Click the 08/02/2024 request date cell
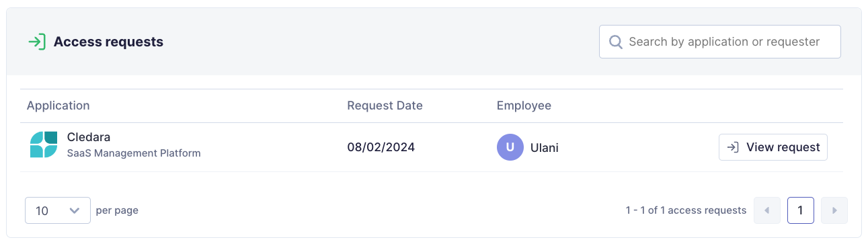The width and height of the screenshot is (868, 246). [x=381, y=147]
